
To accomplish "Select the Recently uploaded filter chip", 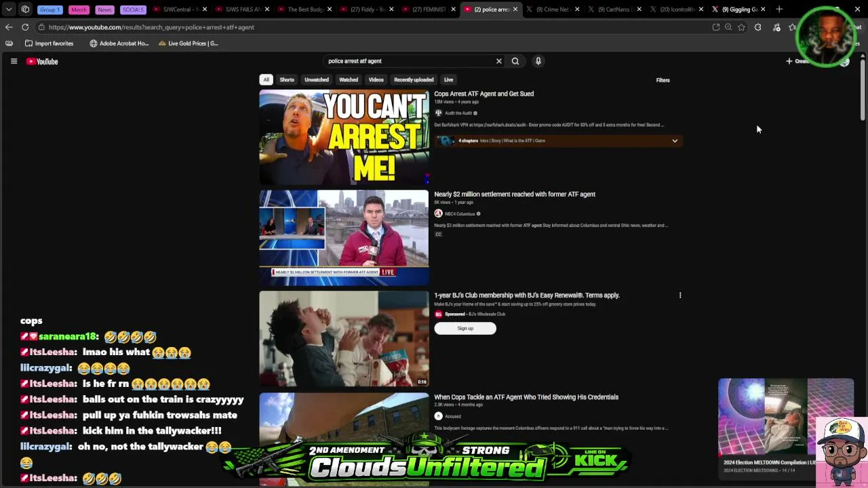I will 414,80.
